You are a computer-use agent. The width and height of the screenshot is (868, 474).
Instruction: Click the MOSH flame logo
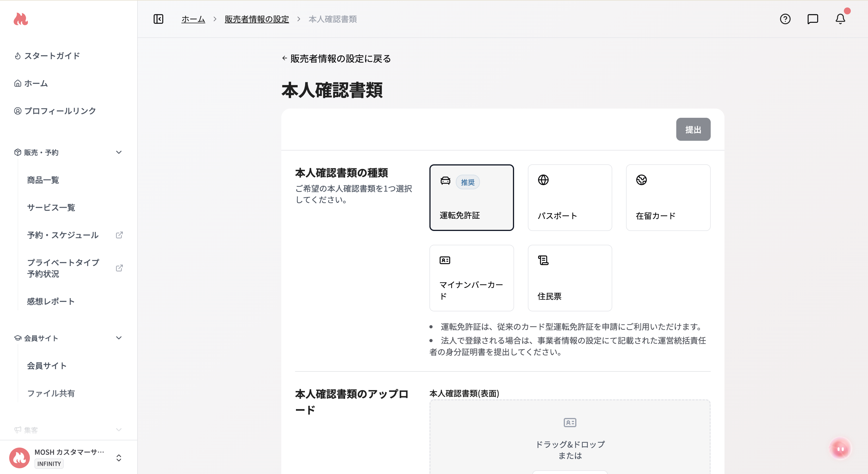click(x=21, y=19)
